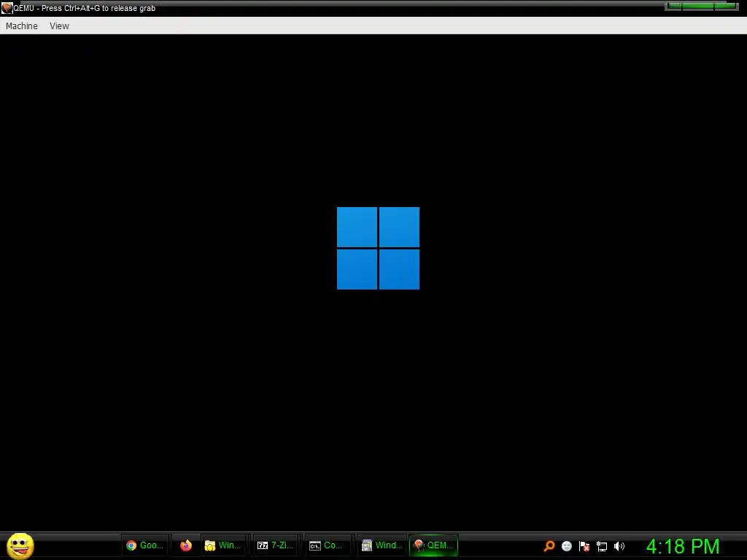Close the QEMU window
This screenshot has height=560, width=747.
point(726,6)
